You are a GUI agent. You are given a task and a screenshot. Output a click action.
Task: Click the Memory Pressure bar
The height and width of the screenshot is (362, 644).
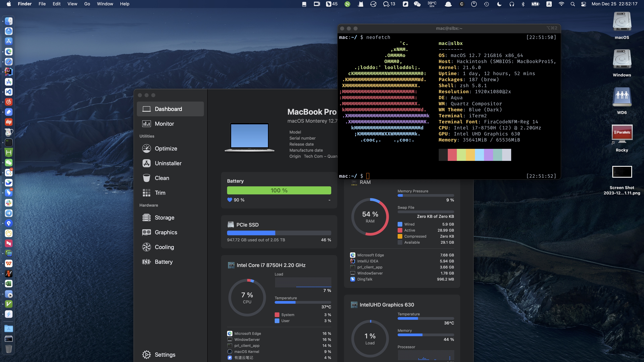coord(426,195)
